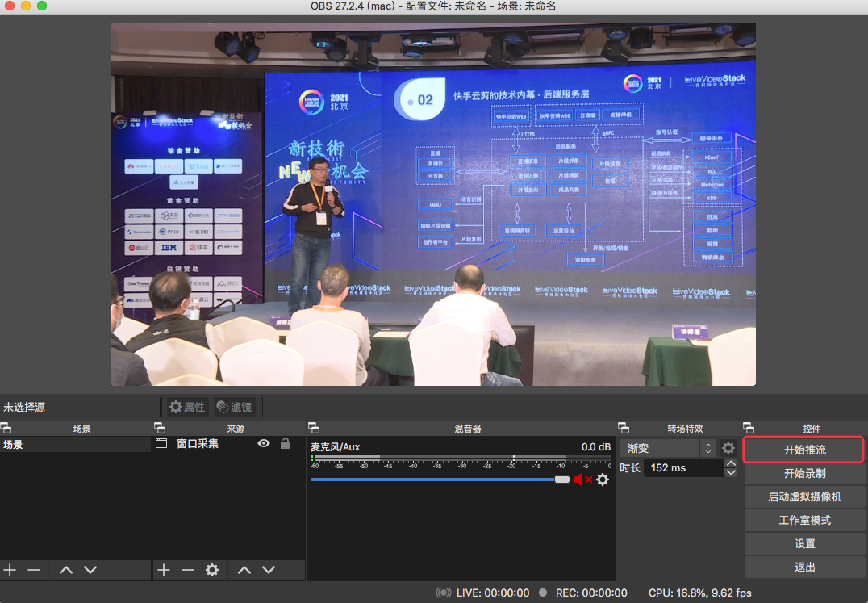Click the 开始录制 button
This screenshot has width=868, height=603.
point(804,473)
